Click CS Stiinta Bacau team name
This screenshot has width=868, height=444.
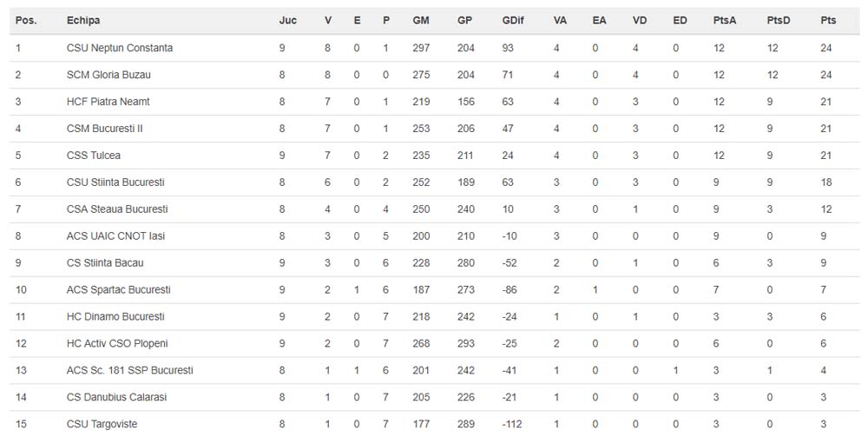point(105,263)
